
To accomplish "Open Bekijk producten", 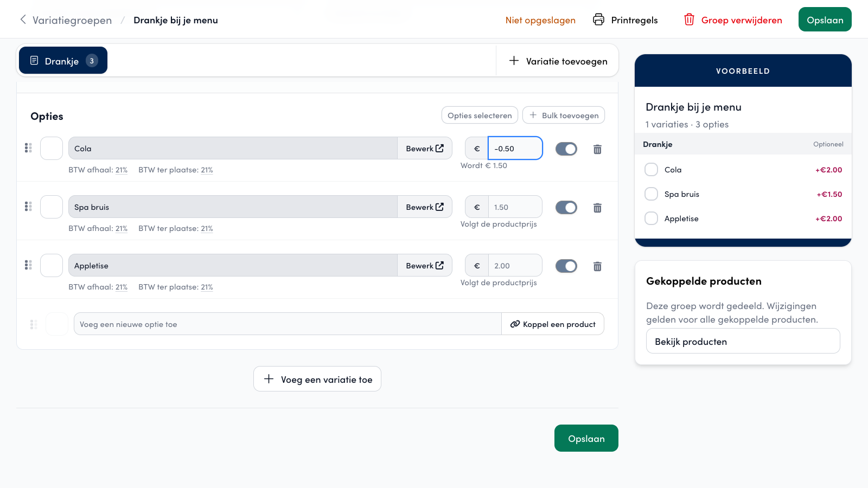I will (743, 341).
